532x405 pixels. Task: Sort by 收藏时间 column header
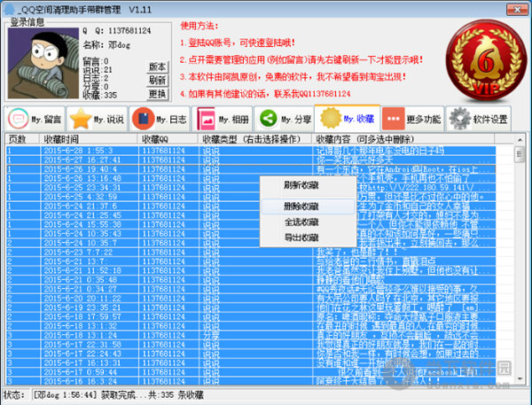tap(88, 139)
